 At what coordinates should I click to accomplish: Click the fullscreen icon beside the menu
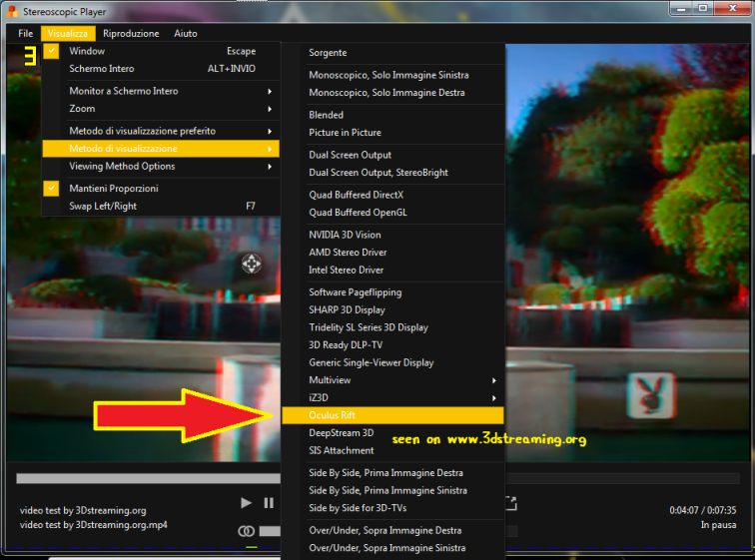(x=511, y=503)
